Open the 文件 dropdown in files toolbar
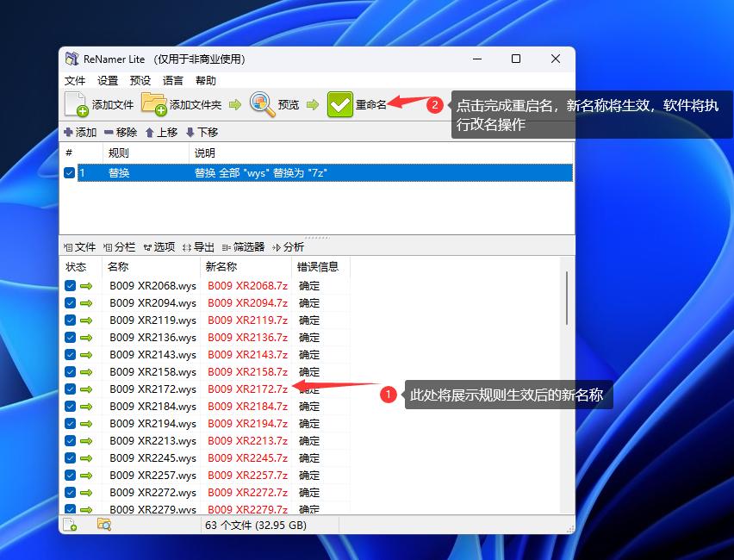This screenshot has width=734, height=560. pos(79,247)
